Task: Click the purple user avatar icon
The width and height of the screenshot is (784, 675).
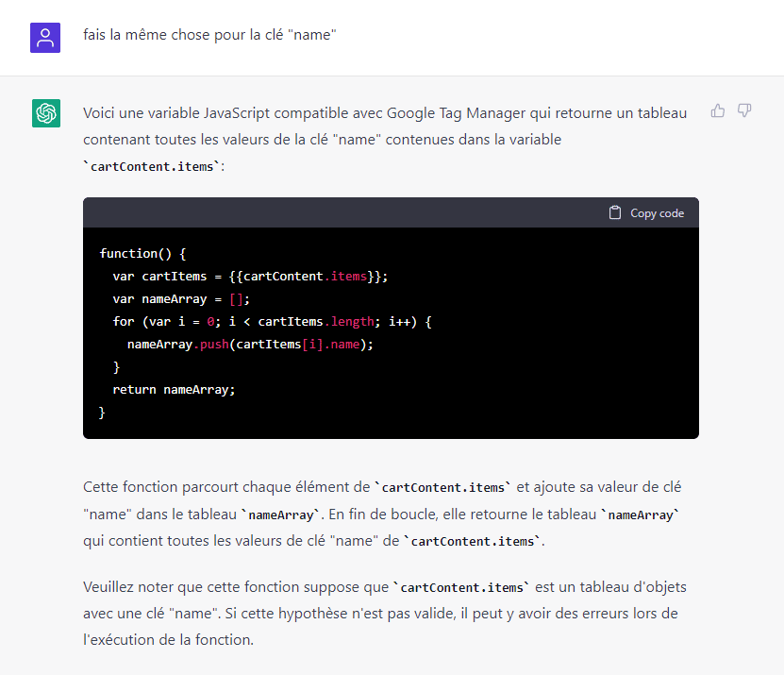Action: (x=45, y=38)
